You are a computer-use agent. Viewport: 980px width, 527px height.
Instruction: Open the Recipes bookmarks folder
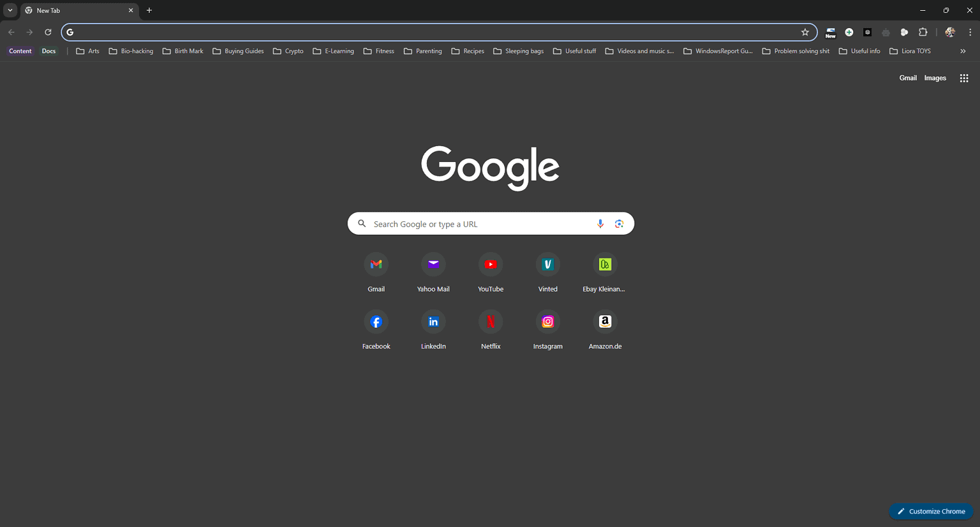pos(468,51)
